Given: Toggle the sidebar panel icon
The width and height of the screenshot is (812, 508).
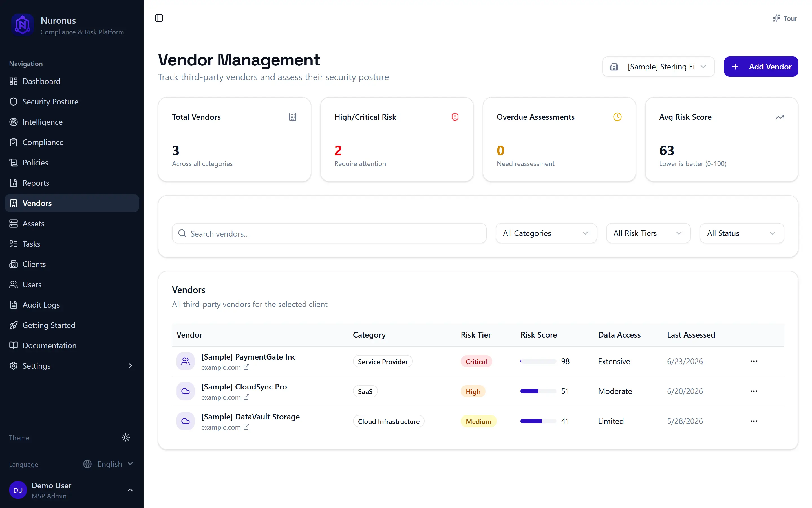Looking at the screenshot, I should click(x=159, y=18).
